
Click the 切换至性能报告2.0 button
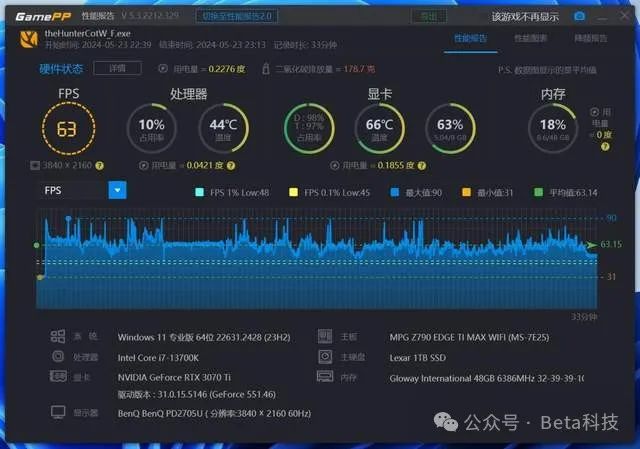tap(237, 16)
